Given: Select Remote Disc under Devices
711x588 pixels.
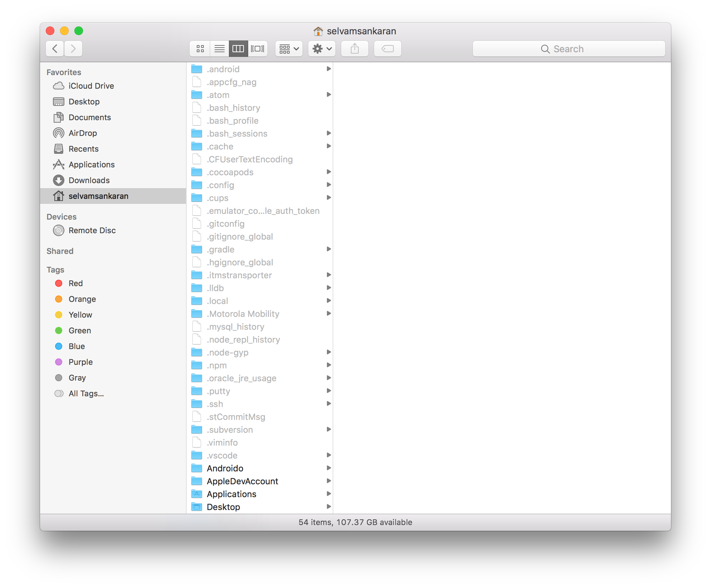Looking at the screenshot, I should point(113,230).
